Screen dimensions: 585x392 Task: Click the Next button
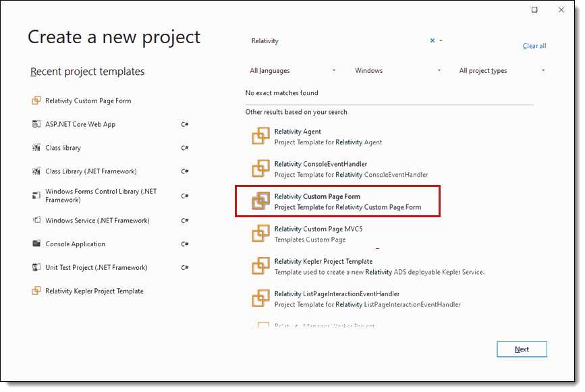tap(522, 349)
